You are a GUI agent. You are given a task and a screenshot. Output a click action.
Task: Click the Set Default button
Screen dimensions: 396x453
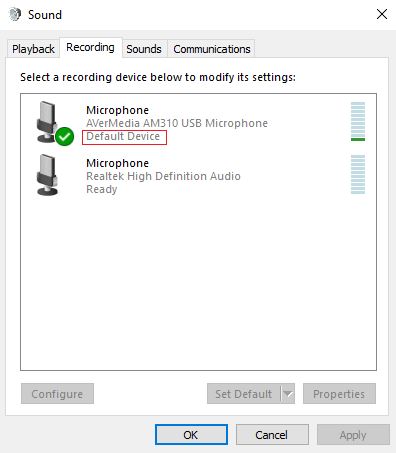click(244, 394)
